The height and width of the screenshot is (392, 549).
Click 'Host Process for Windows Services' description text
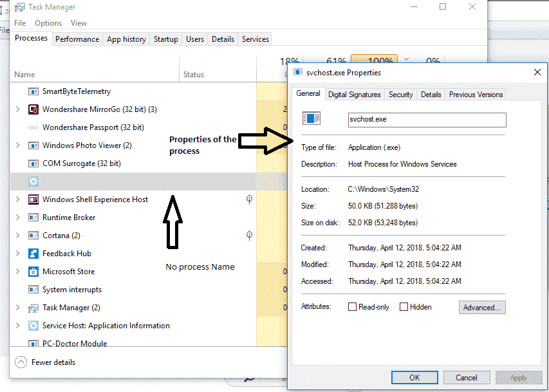[402, 164]
